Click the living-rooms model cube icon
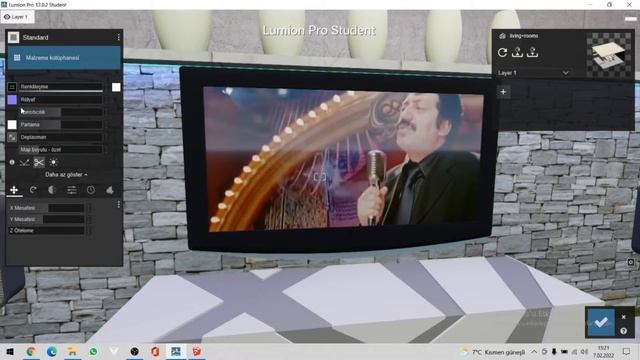Viewport: 640px width, 360px height. pyautogui.click(x=502, y=36)
